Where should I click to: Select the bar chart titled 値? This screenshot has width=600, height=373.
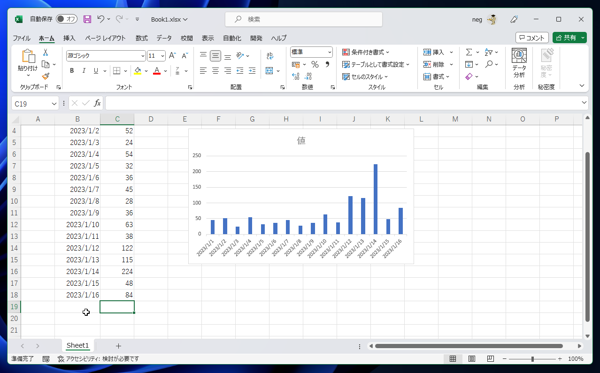point(301,196)
